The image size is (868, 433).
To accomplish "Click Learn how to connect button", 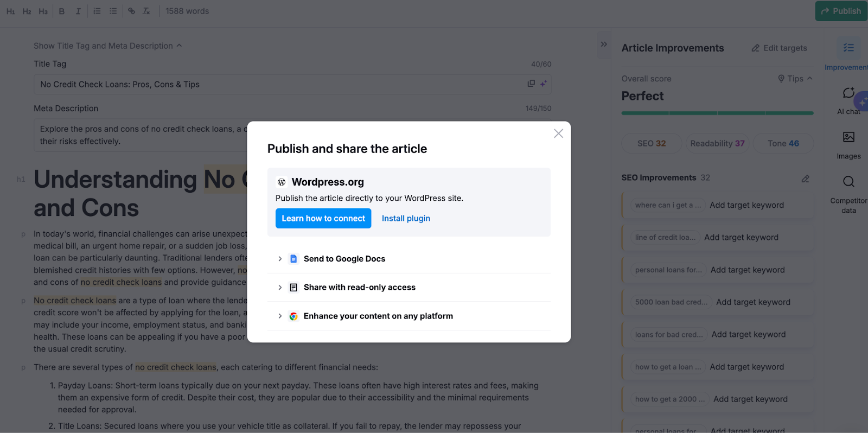I will [x=323, y=218].
